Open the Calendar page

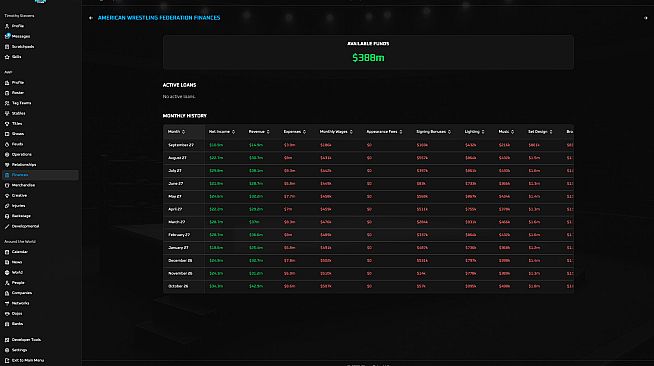coord(16,252)
